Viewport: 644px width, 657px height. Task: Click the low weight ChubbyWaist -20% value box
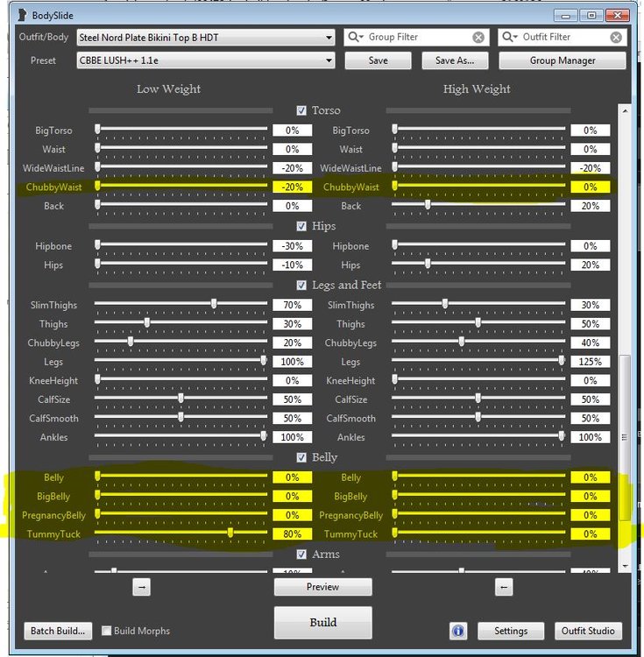coord(292,187)
